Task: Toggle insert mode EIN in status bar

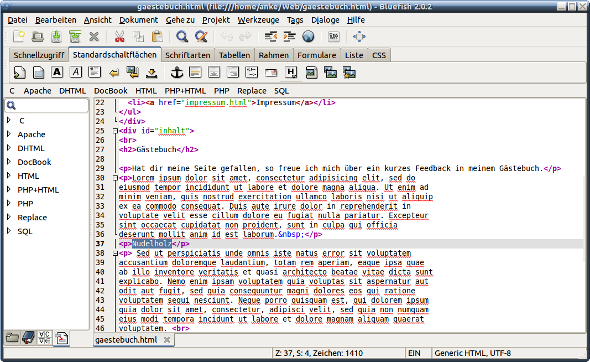Action: click(x=414, y=353)
